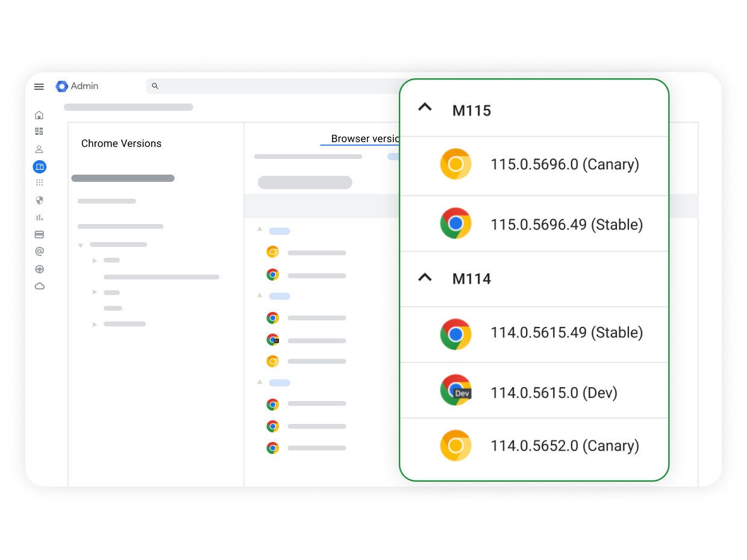Click Canary icon for 114.0.5652.0

[455, 446]
